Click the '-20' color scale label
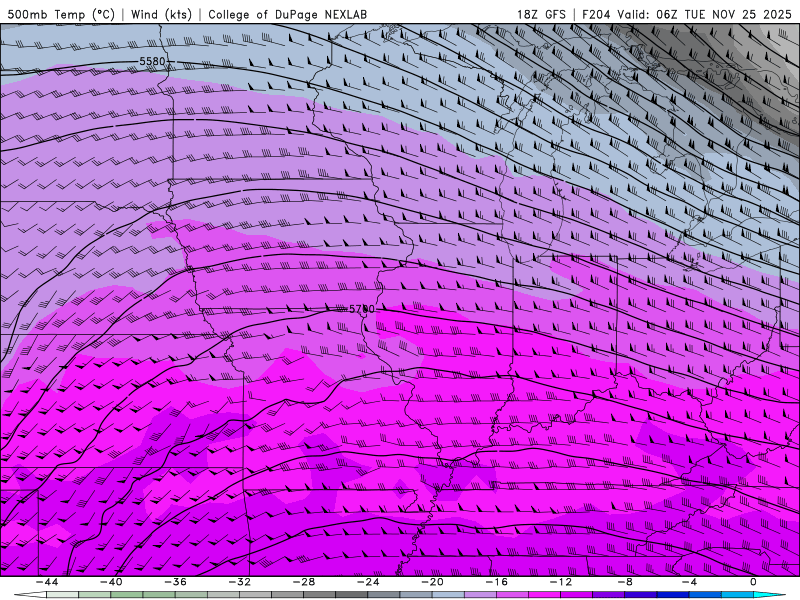 point(433,582)
